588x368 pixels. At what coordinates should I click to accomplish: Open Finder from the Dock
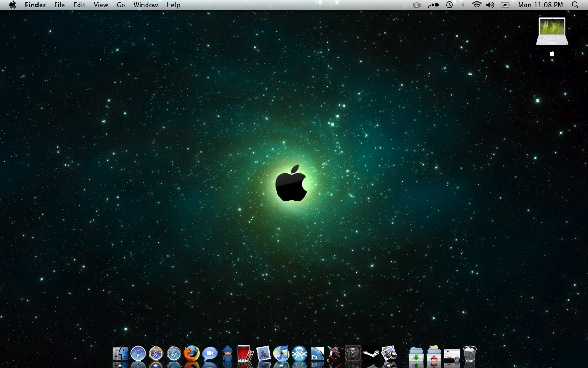pos(120,354)
